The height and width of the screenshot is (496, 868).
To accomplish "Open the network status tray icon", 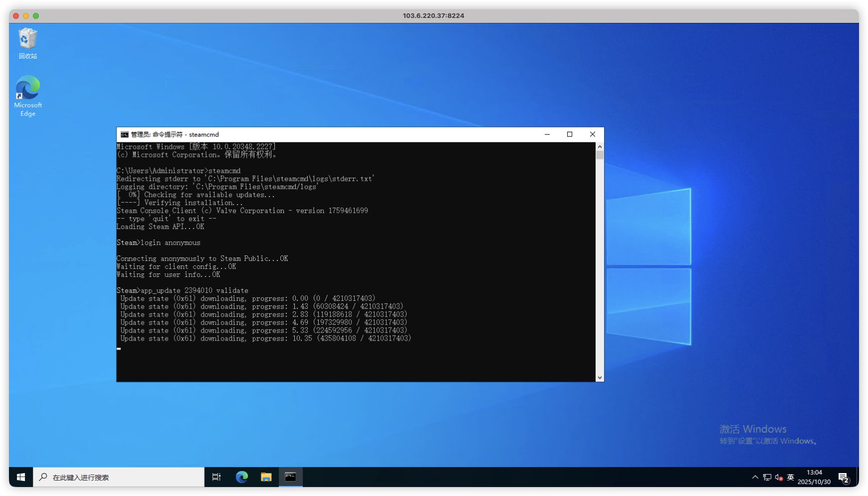I will pyautogui.click(x=767, y=477).
